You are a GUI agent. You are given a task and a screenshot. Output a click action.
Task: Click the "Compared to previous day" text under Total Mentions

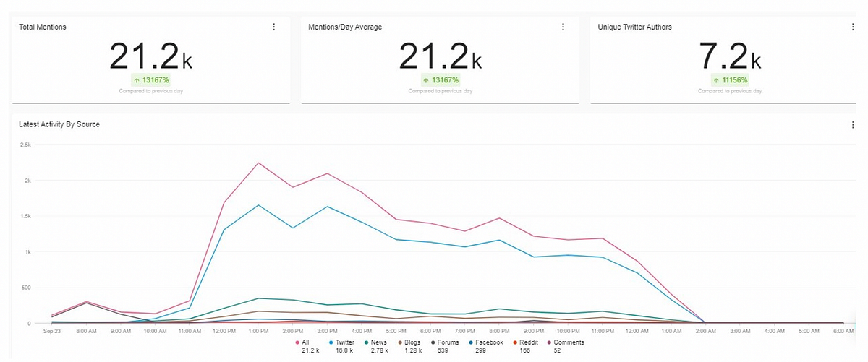[150, 91]
